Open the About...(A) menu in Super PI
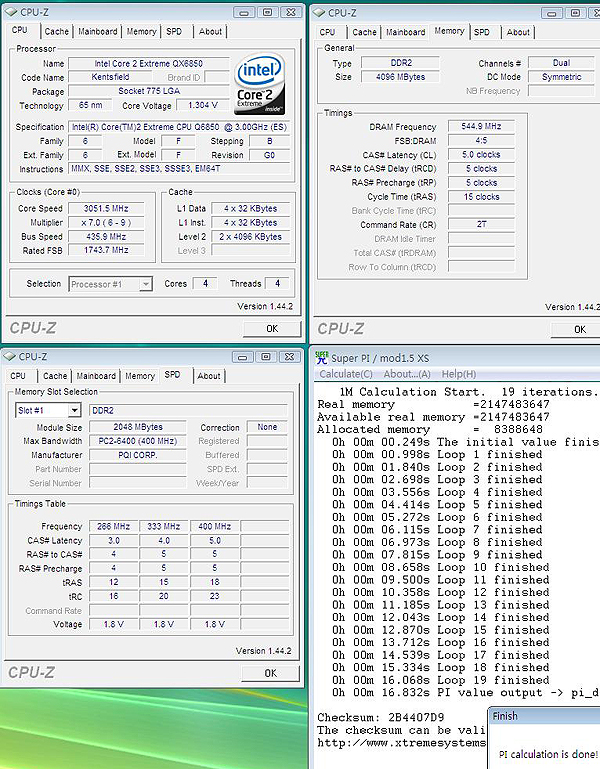Viewport: 600px width, 769px height. pos(407,374)
